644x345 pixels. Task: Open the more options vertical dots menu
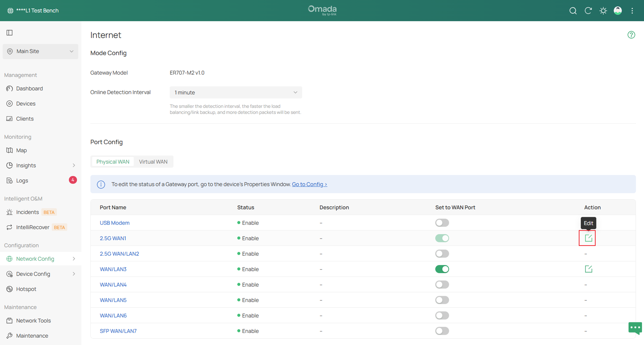632,11
